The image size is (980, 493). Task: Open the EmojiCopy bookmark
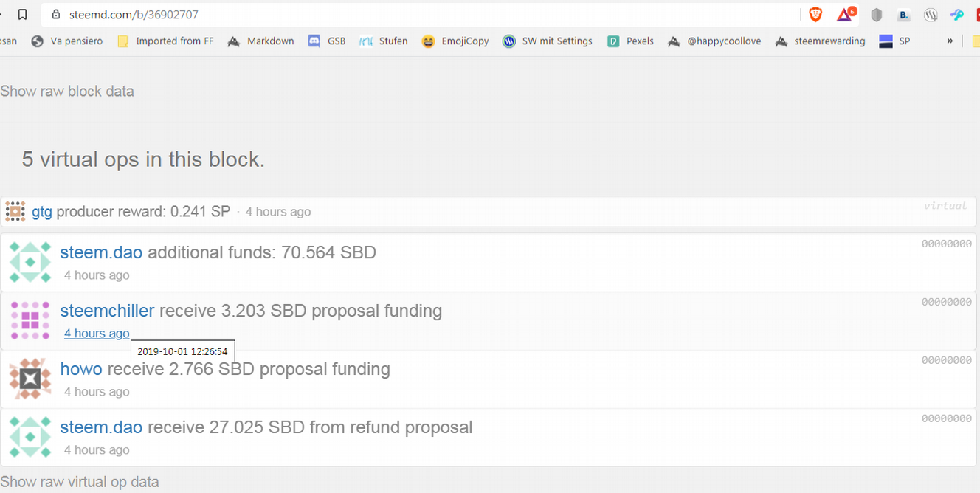coord(456,41)
